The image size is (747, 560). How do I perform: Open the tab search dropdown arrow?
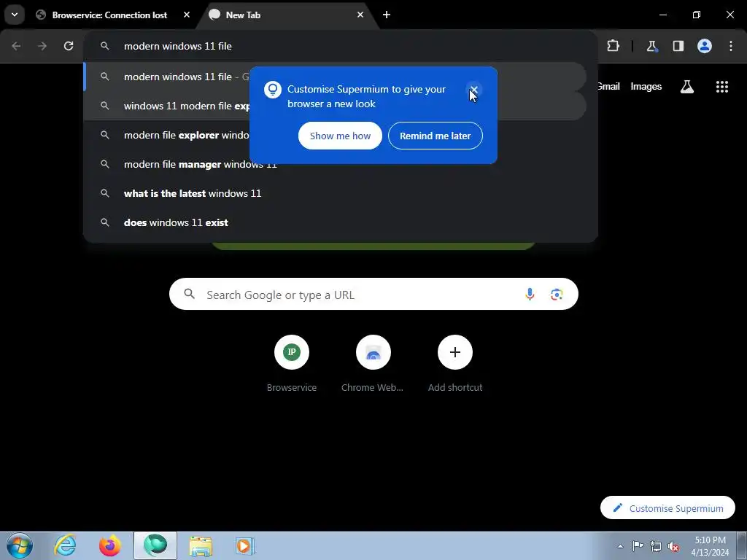tap(15, 15)
